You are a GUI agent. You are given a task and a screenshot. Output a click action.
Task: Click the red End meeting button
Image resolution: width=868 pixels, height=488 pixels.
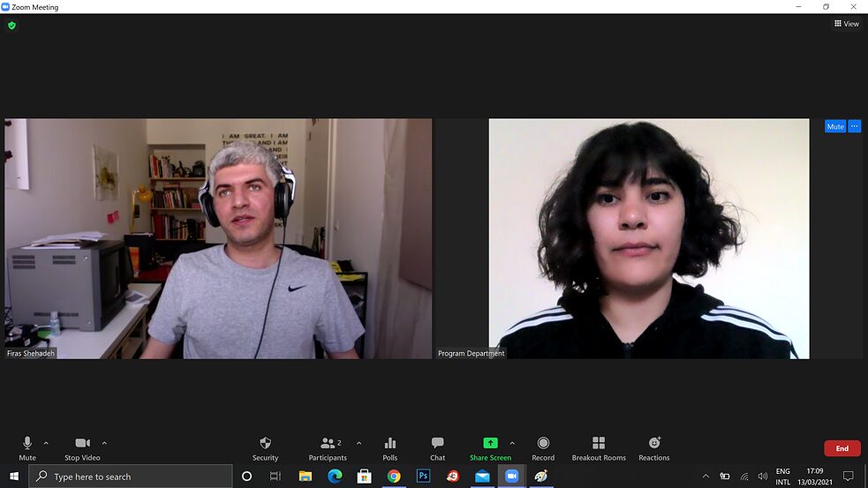point(842,448)
